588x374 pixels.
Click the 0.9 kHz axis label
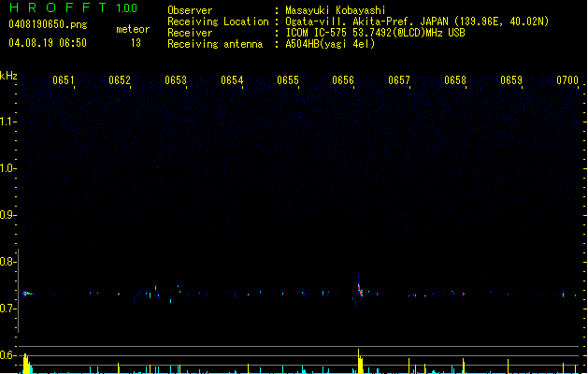(x=7, y=215)
